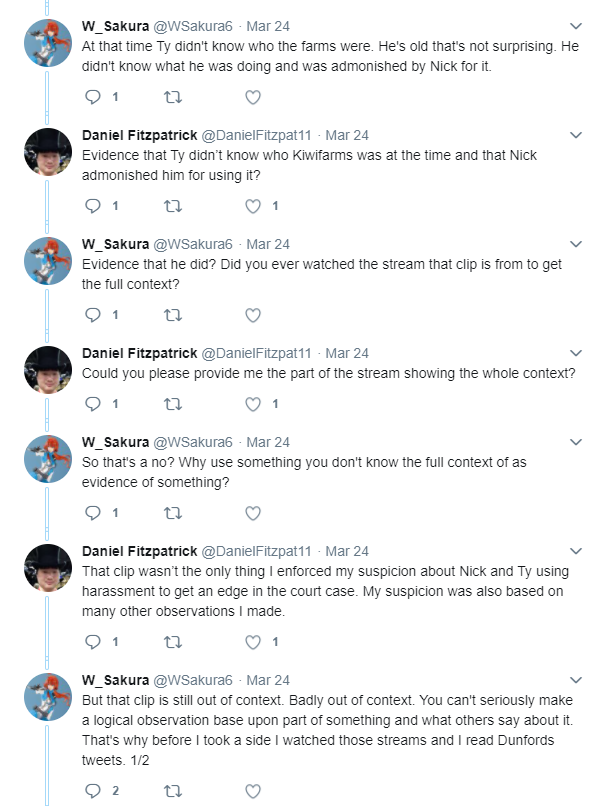Reply to tweet about harassment in court case
This screenshot has width=606, height=806.
click(x=93, y=642)
